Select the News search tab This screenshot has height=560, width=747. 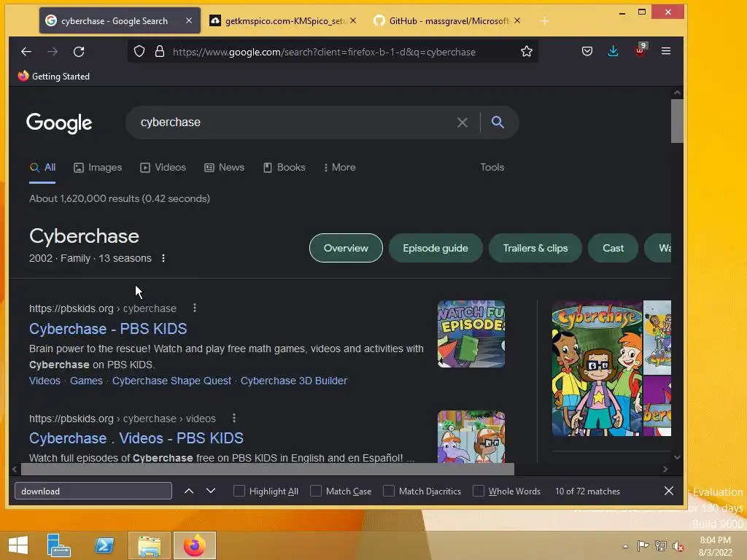pyautogui.click(x=225, y=167)
